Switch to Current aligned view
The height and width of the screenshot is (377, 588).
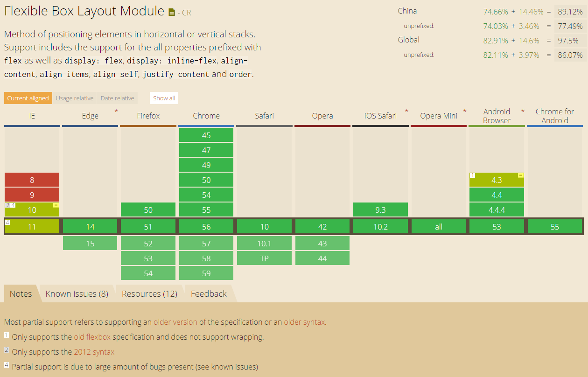[28, 98]
